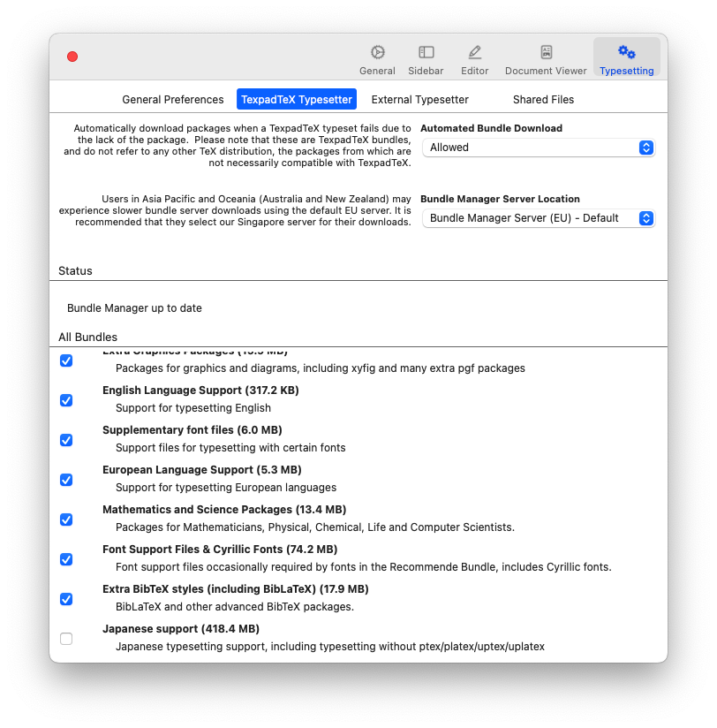
Task: Uncheck Extra BibTeX styles bundle
Action: tap(66, 599)
